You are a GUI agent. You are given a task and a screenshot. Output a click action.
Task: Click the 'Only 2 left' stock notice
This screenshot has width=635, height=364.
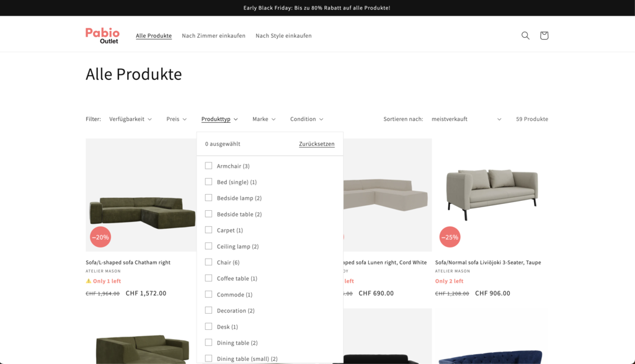point(449,281)
